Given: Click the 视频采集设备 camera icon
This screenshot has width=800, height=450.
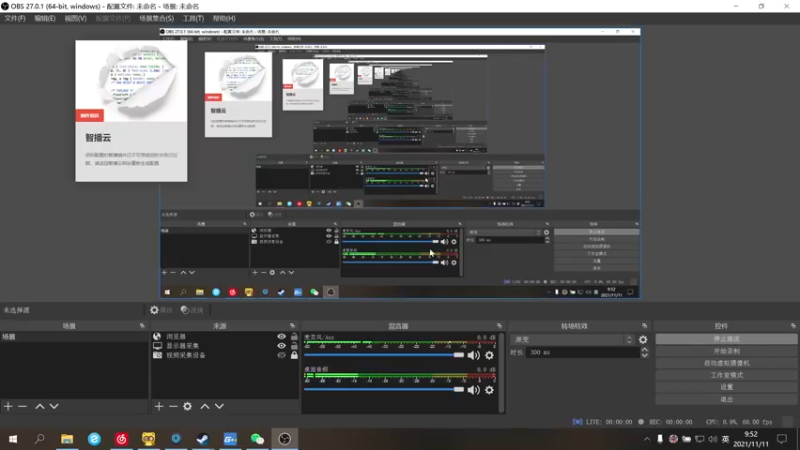Looking at the screenshot, I should [x=157, y=355].
